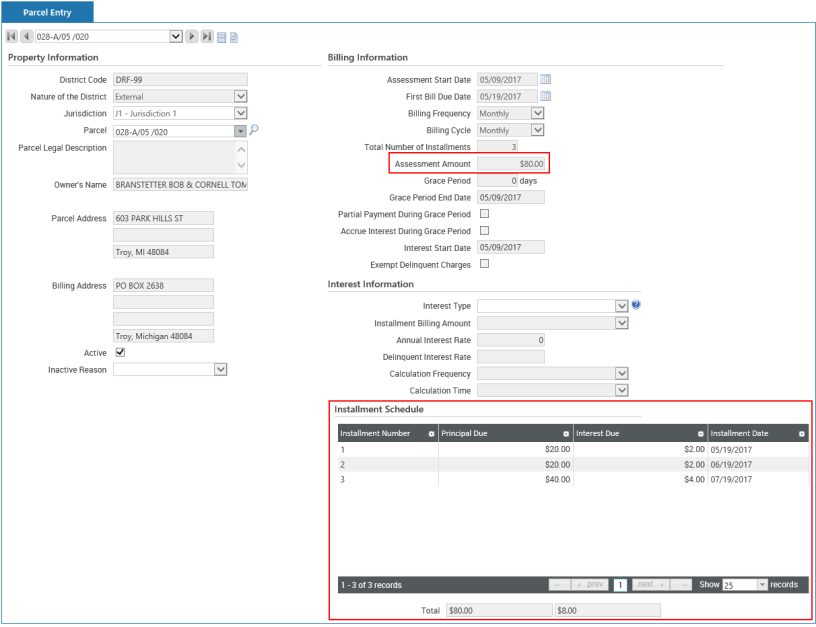Image resolution: width=816 pixels, height=627 pixels.
Task: Go to the first parcel record
Action: [11, 38]
